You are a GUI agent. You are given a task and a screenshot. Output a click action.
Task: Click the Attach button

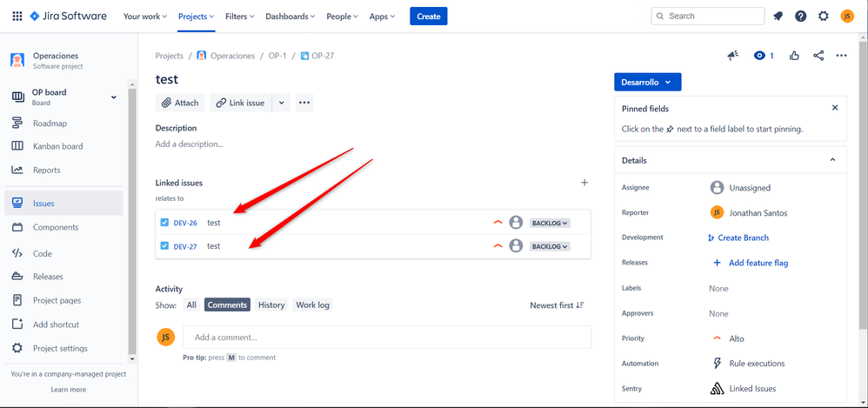click(180, 103)
